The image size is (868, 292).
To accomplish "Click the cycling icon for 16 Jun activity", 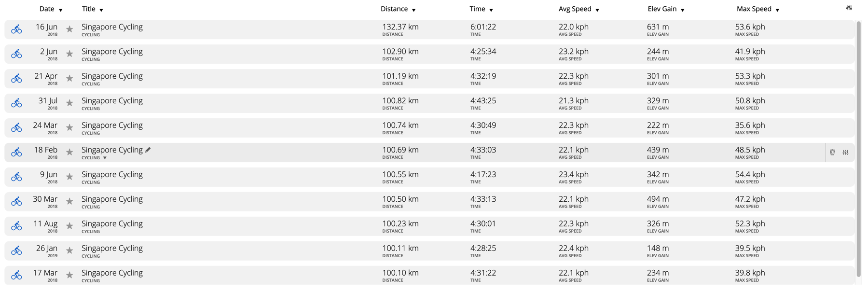I will tap(16, 29).
